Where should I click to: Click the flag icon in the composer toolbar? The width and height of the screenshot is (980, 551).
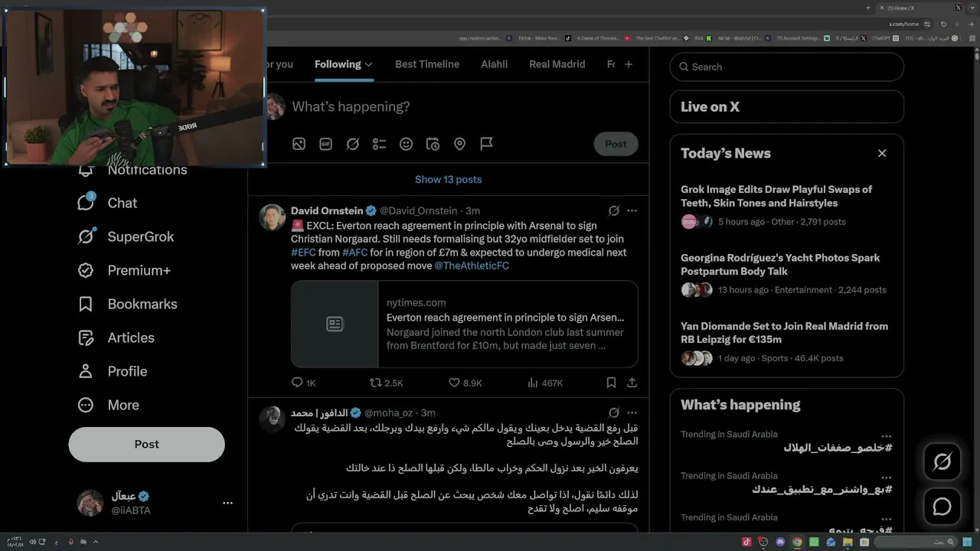click(486, 144)
